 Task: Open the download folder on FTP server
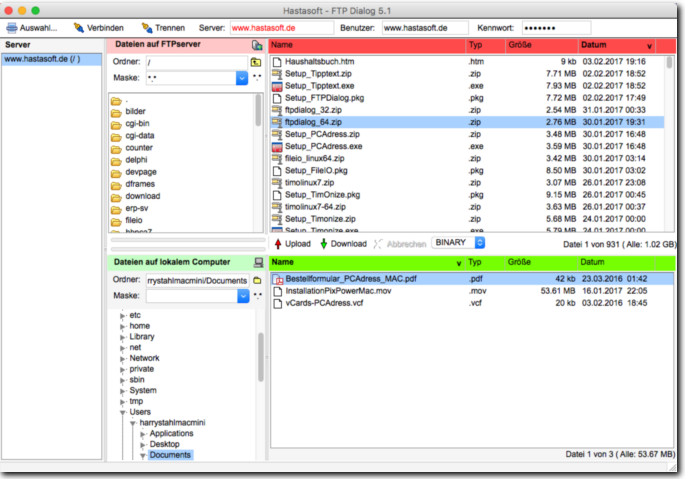pos(142,196)
